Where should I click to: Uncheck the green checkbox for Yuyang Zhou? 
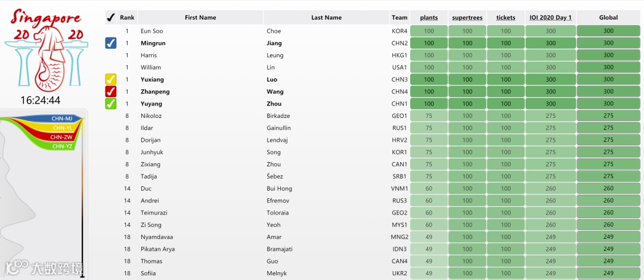tap(111, 104)
